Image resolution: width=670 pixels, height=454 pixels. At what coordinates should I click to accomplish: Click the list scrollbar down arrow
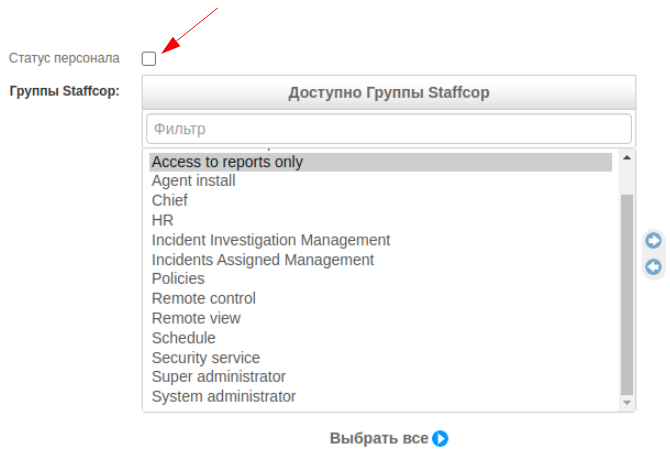[627, 403]
